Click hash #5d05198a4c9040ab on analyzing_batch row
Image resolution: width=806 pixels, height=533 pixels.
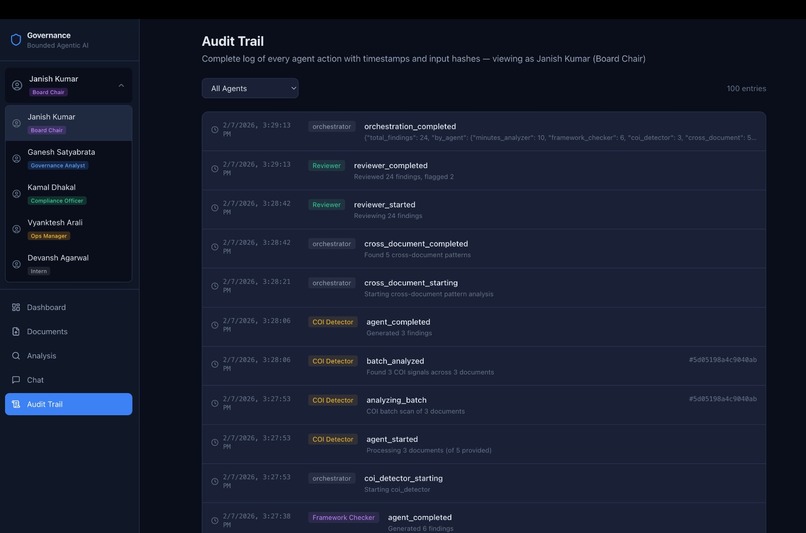point(723,399)
